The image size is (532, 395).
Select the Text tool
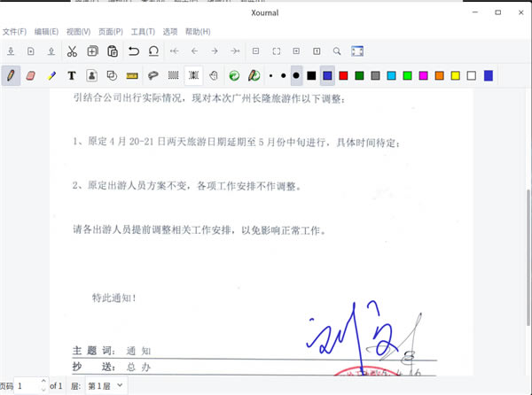point(71,75)
